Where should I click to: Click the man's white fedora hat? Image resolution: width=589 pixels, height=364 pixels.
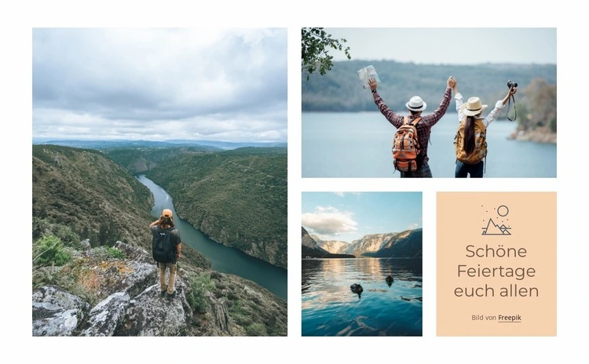415,104
